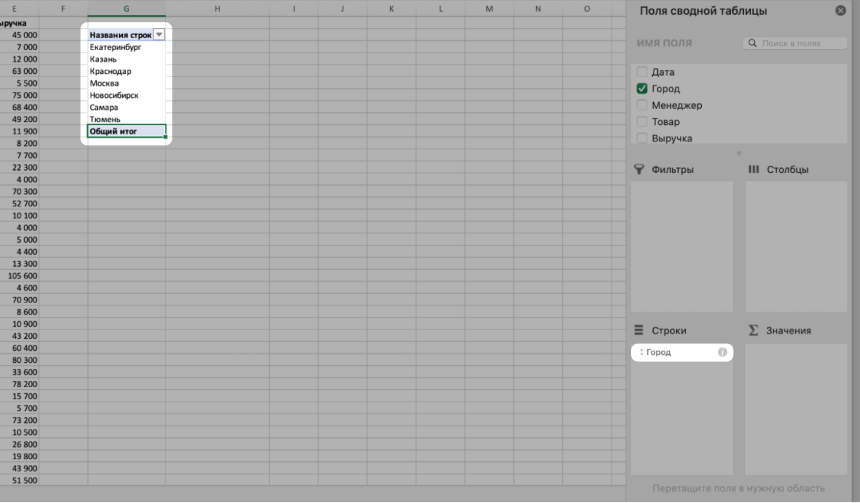The image size is (860, 503).
Task: Select the Тюмень pivot row cell
Action: 126,119
